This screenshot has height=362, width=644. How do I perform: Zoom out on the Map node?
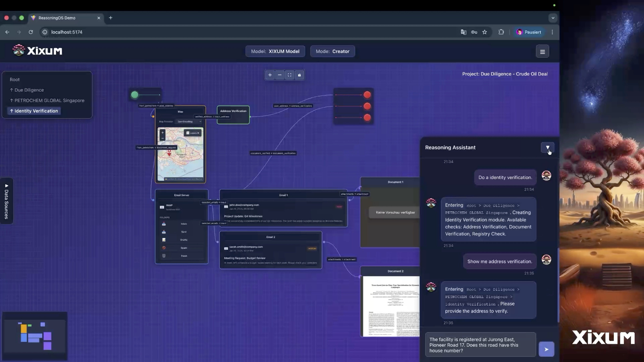click(x=162, y=138)
